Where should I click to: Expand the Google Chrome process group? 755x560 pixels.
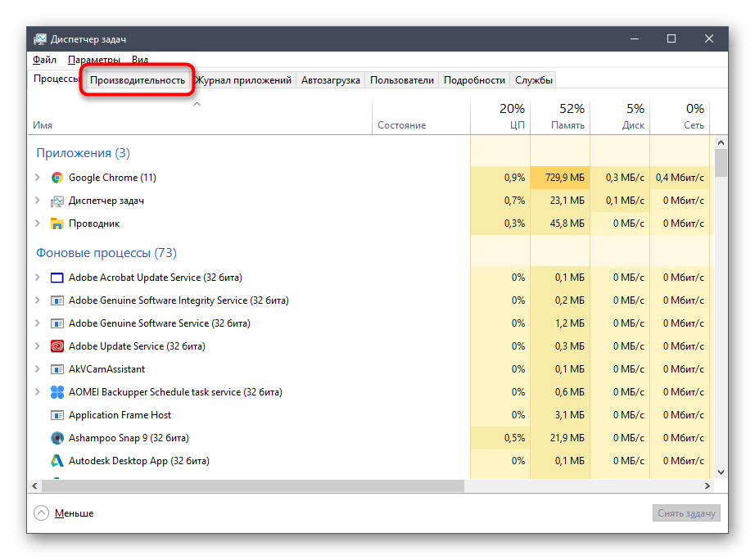(37, 178)
